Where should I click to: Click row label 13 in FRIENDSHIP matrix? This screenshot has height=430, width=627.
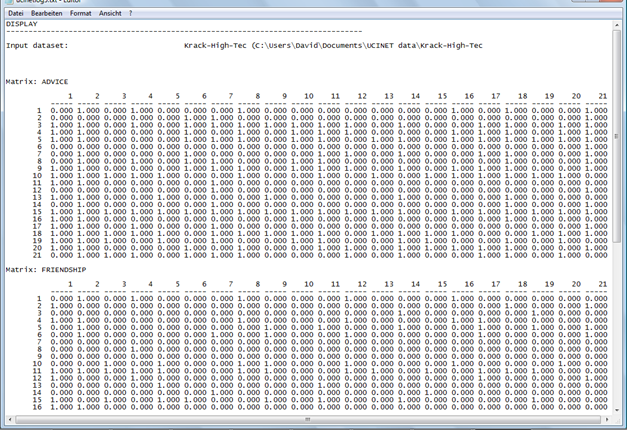(x=37, y=385)
